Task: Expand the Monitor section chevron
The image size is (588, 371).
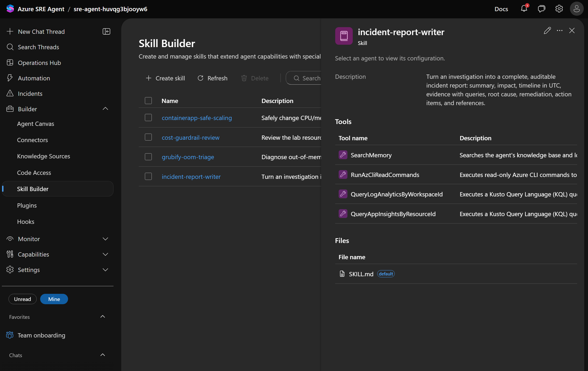Action: pos(105,239)
